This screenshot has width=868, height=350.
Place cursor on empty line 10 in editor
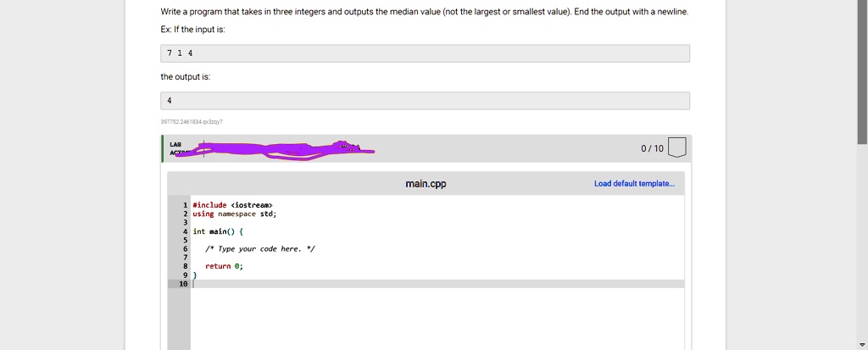pos(437,284)
